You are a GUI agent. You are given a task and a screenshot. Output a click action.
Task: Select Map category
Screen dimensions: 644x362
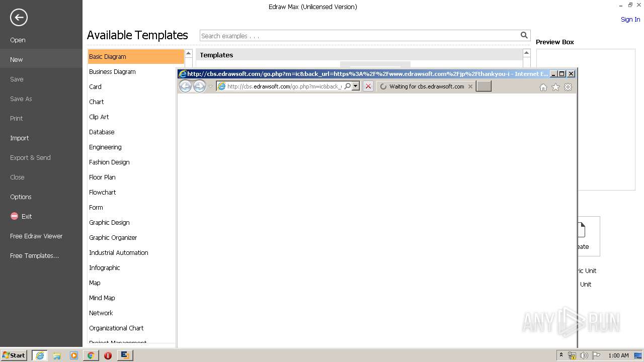point(132,283)
